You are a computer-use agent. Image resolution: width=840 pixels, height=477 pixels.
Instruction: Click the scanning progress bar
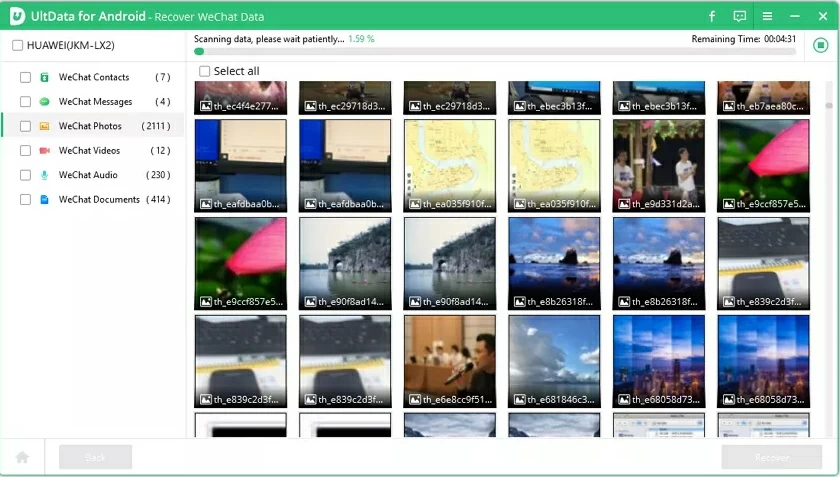[495, 51]
